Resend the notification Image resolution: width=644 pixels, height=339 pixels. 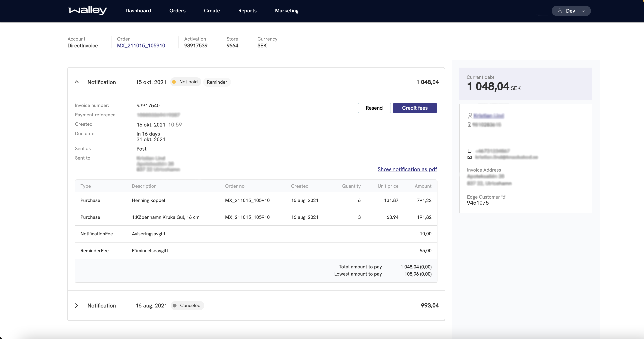[374, 108]
